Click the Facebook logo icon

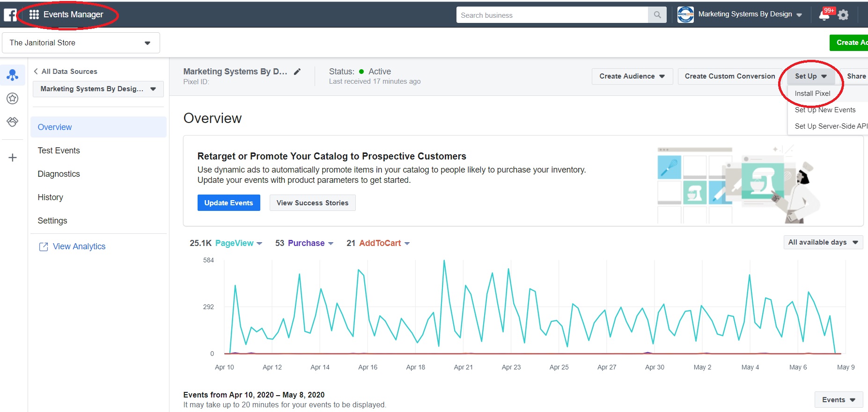pyautogui.click(x=10, y=15)
